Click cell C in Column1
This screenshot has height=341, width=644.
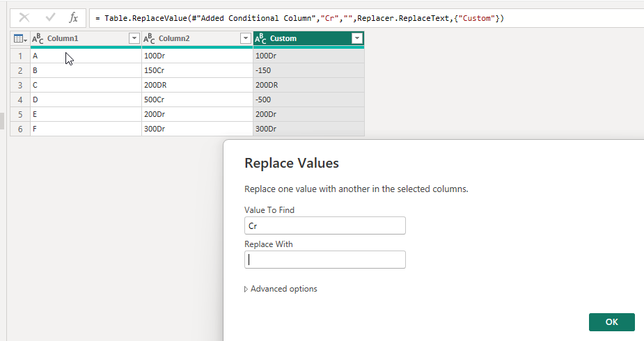click(86, 85)
